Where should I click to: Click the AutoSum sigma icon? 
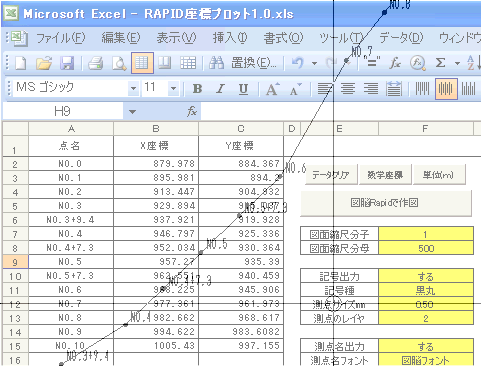point(440,63)
